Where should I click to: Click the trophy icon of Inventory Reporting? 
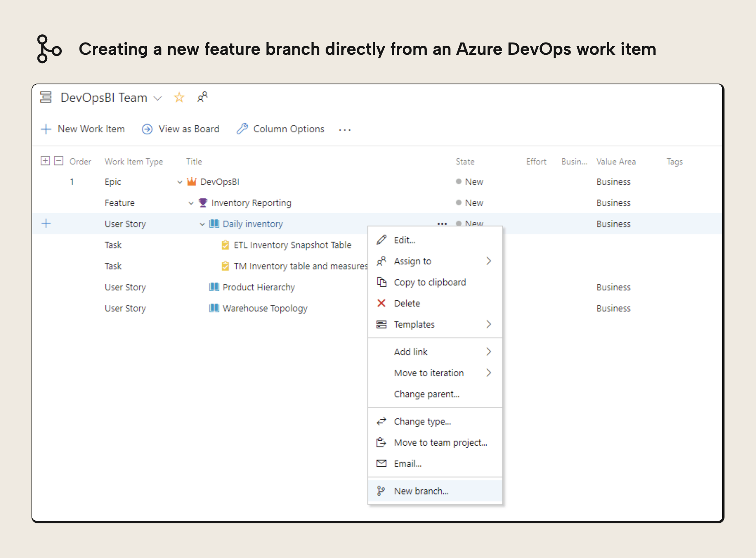point(203,203)
